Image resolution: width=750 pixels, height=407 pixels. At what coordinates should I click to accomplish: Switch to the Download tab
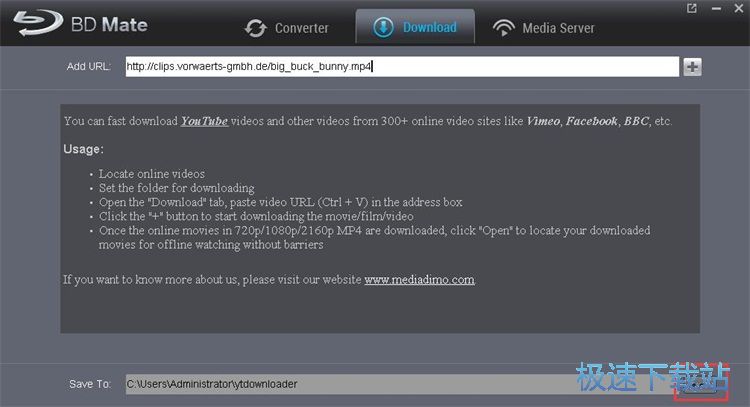[x=415, y=27]
